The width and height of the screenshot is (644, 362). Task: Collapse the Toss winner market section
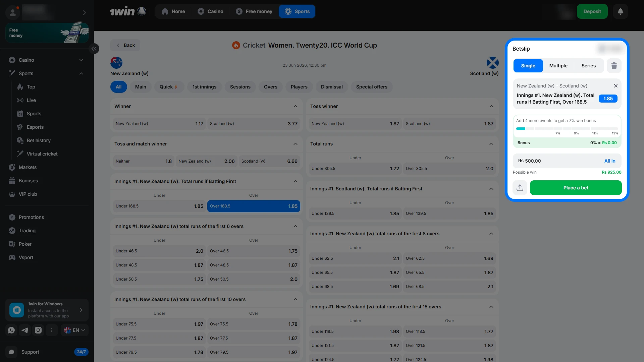click(x=491, y=106)
